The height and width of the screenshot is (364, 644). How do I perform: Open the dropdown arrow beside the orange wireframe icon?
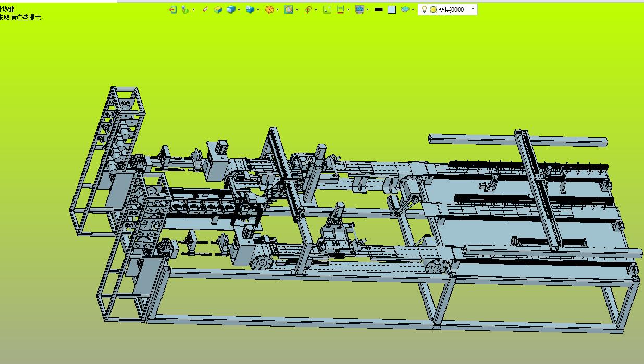(x=278, y=9)
